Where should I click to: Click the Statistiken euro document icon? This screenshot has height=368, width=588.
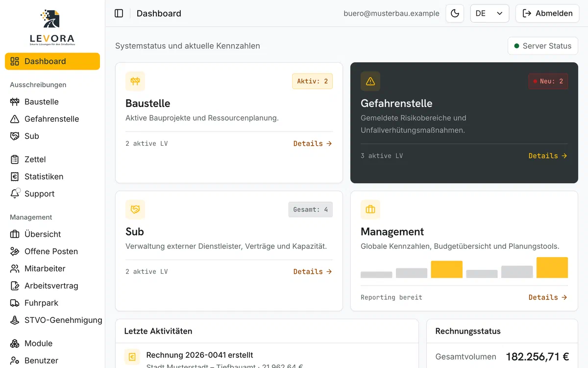15,177
